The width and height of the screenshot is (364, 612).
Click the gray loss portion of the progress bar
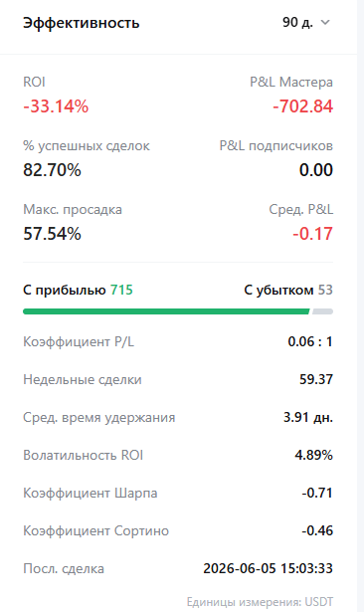[x=322, y=311]
